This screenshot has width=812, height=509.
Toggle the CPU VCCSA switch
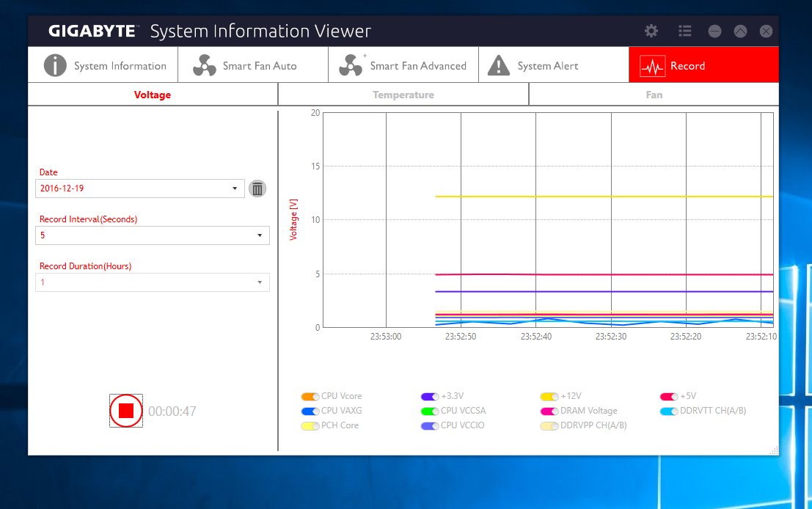[430, 411]
